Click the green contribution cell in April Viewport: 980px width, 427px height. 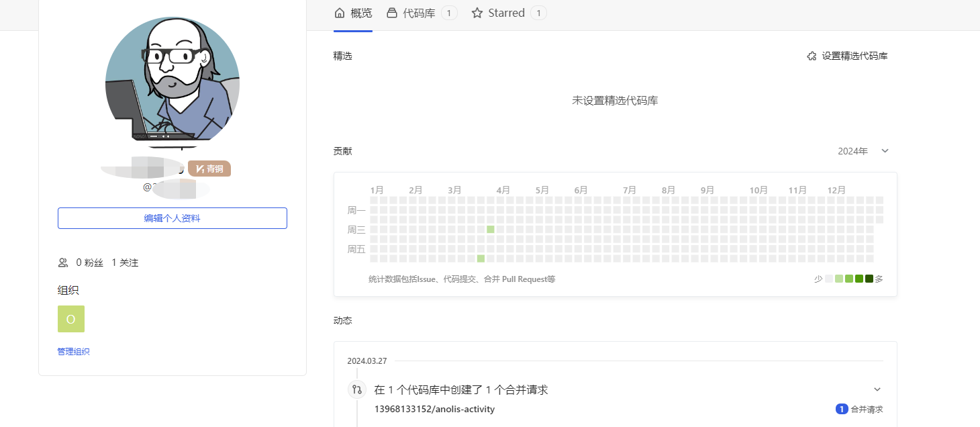pyautogui.click(x=490, y=228)
